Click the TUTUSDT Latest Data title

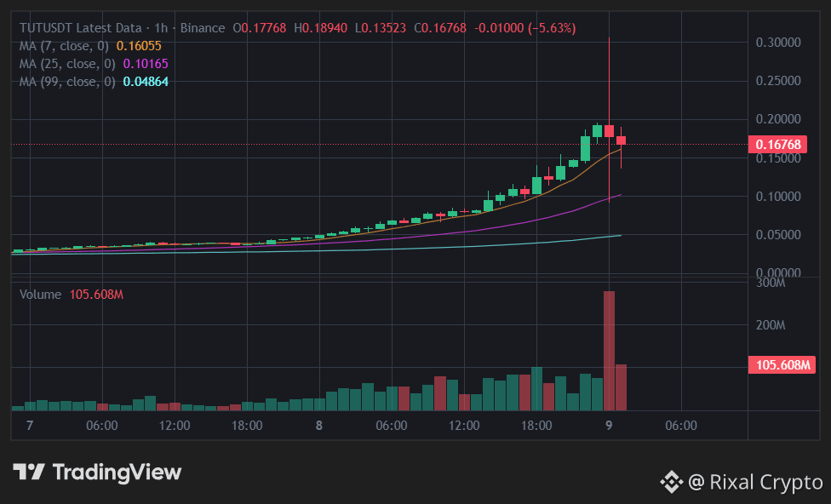point(81,28)
